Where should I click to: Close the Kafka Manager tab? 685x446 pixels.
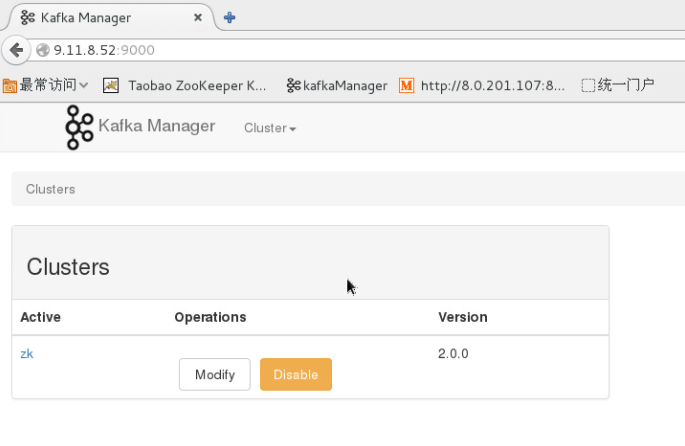[198, 17]
